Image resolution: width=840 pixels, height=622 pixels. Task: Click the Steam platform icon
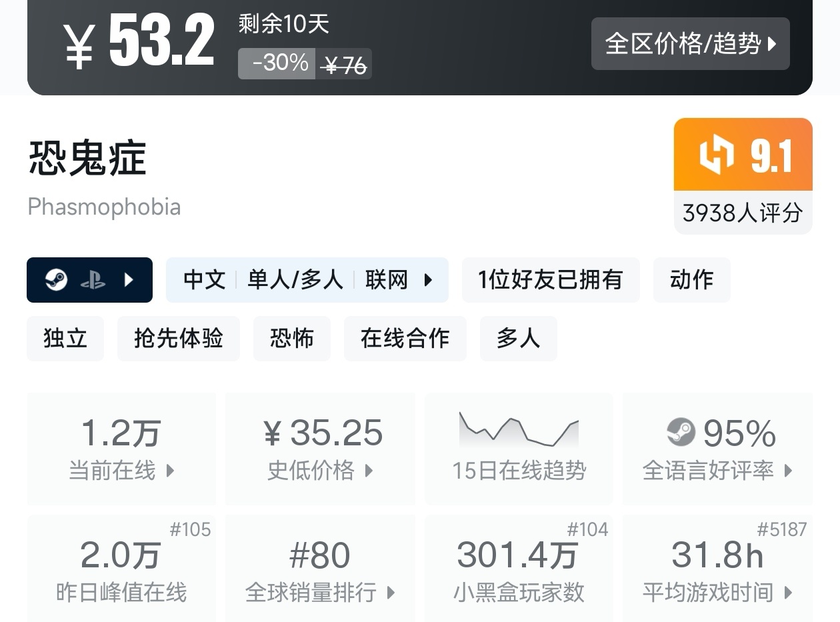click(57, 280)
